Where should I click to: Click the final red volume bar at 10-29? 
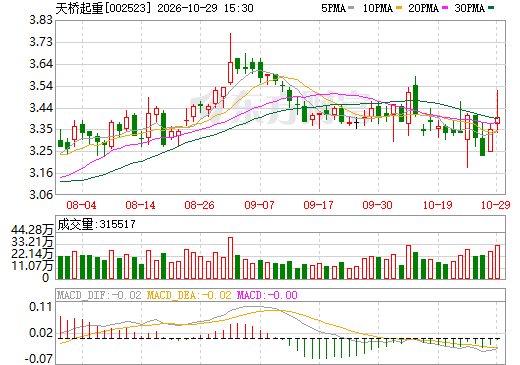click(x=498, y=262)
